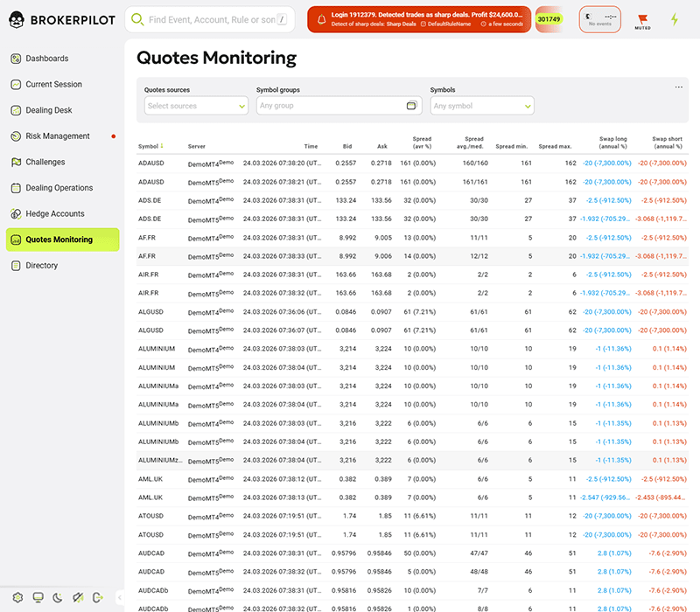The height and width of the screenshot is (612, 700).
Task: Sort the table by Symbol column
Action: 149,148
